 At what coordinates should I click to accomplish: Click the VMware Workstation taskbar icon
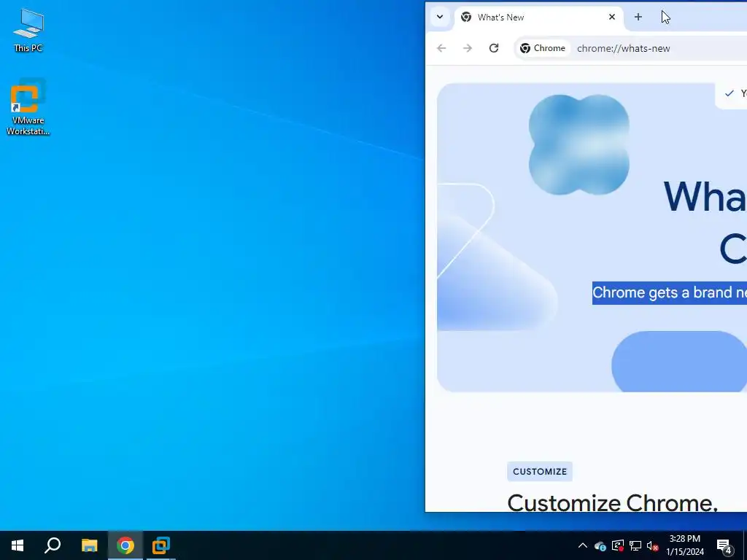pyautogui.click(x=161, y=545)
